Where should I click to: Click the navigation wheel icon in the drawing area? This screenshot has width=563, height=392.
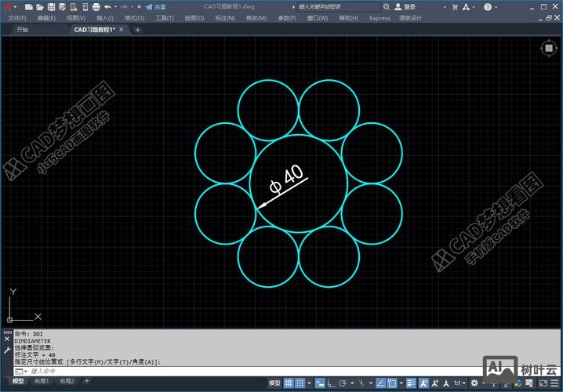(x=547, y=48)
